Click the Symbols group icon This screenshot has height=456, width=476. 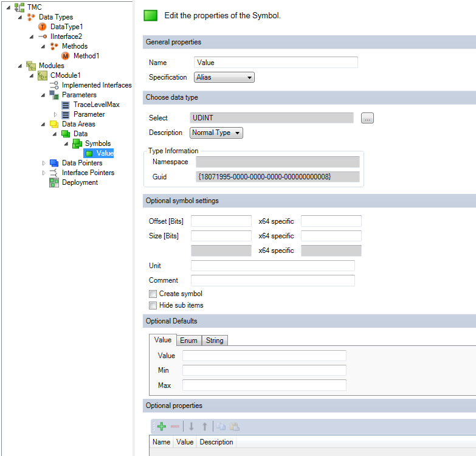click(x=77, y=143)
